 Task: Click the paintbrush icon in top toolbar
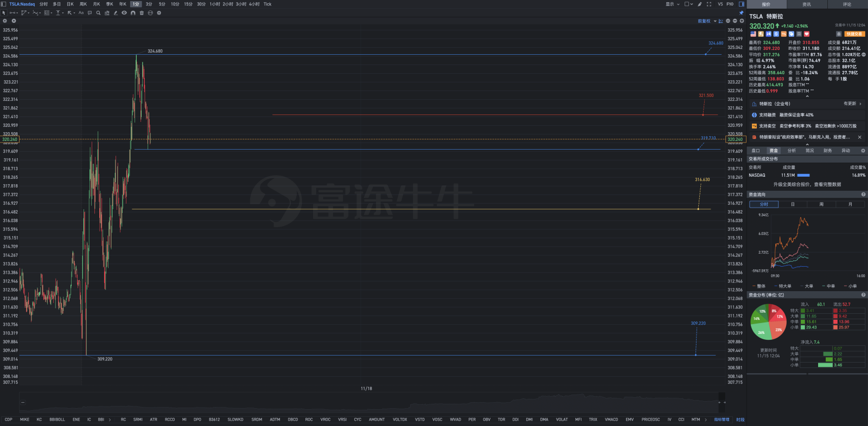click(x=700, y=4)
